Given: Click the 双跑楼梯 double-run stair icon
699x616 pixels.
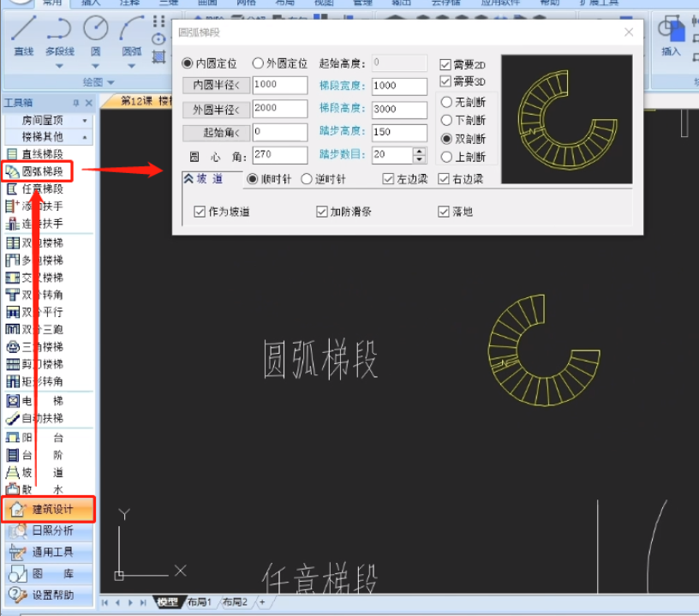Looking at the screenshot, I should [x=13, y=243].
